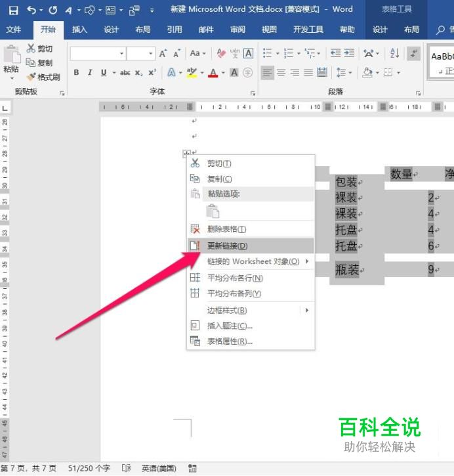Image resolution: width=454 pixels, height=476 pixels.
Task: Choose 平均分布各列 in context menu
Action: tap(251, 293)
